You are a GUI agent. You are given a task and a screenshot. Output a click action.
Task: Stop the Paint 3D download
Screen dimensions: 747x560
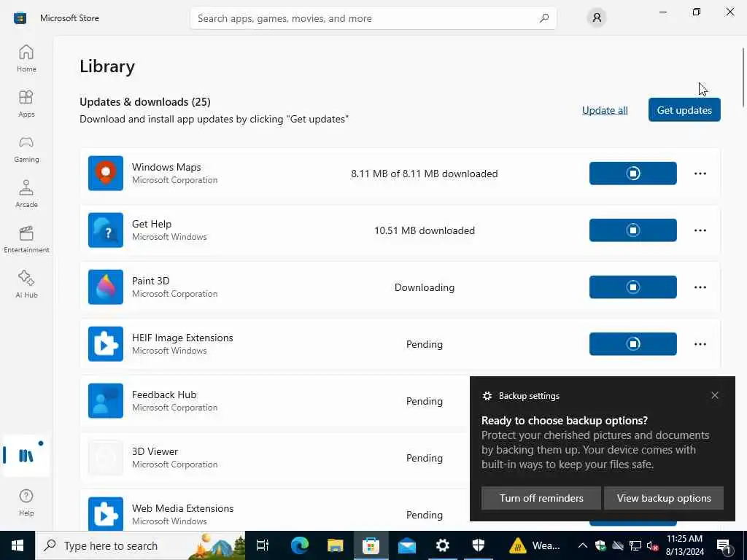(x=632, y=287)
